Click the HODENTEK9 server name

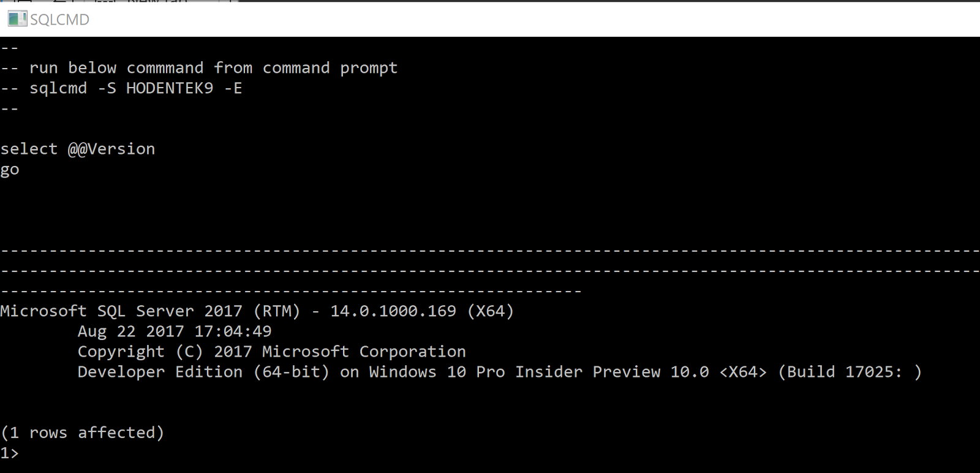coord(170,88)
